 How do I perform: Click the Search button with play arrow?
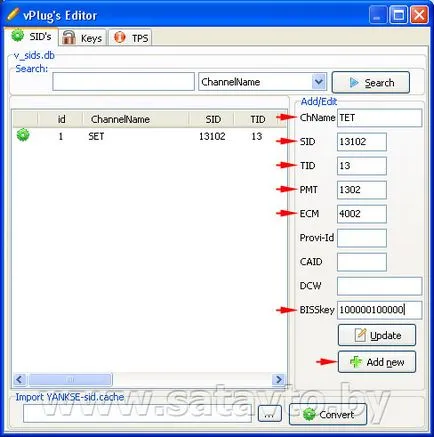click(371, 82)
